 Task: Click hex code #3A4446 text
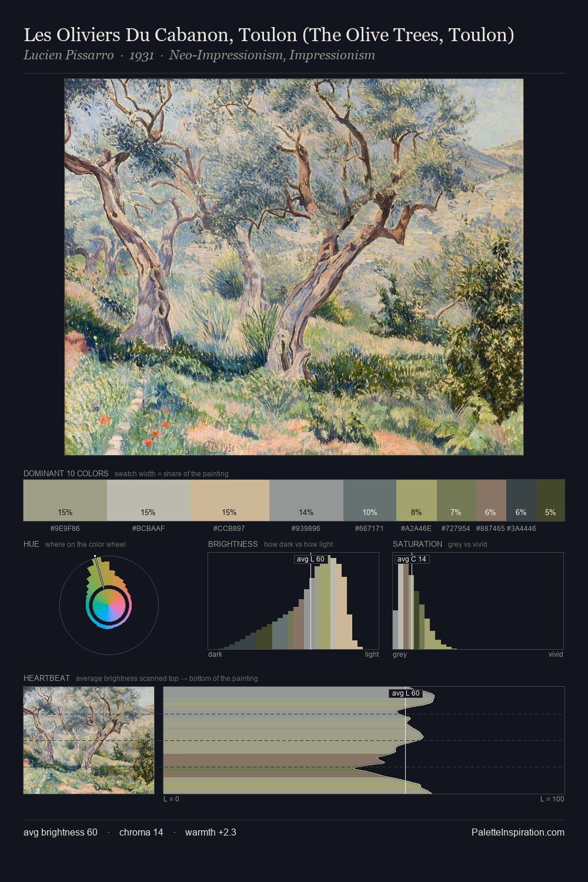coord(522,529)
